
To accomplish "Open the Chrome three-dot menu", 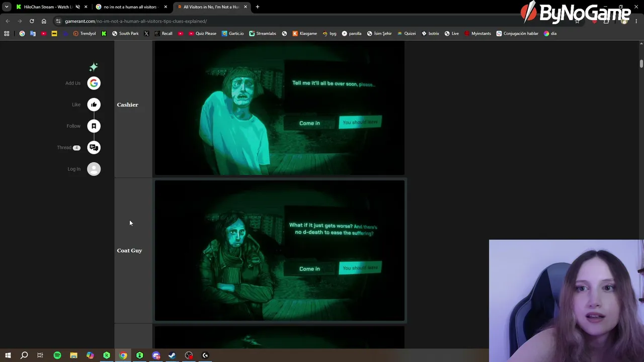I will [x=636, y=21].
